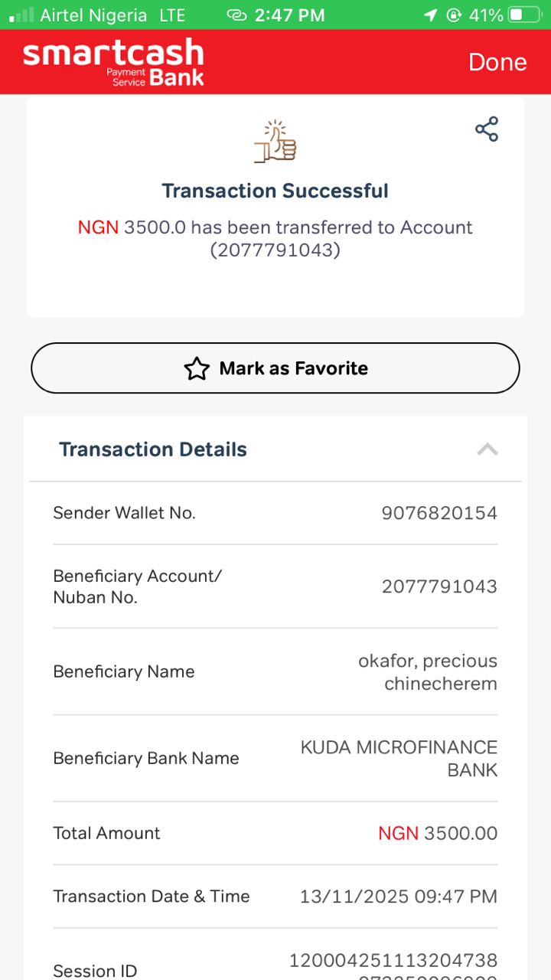Collapse the Transaction Details section

(487, 449)
